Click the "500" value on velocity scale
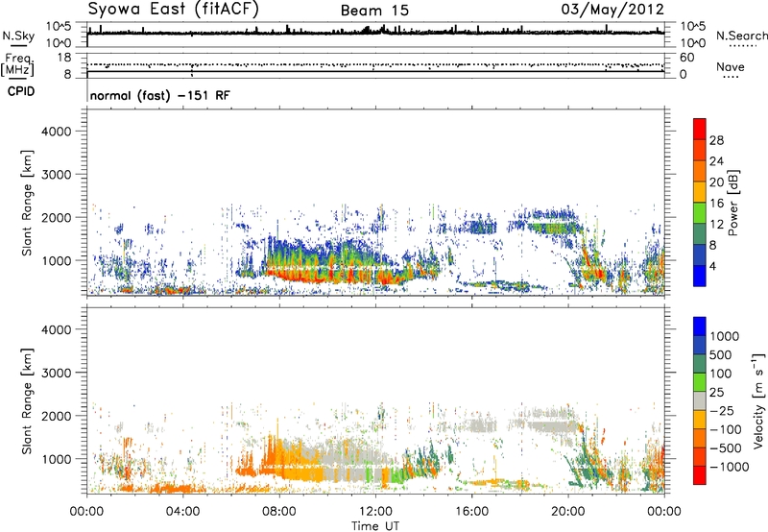This screenshot has width=768, height=532. pyautogui.click(x=722, y=355)
